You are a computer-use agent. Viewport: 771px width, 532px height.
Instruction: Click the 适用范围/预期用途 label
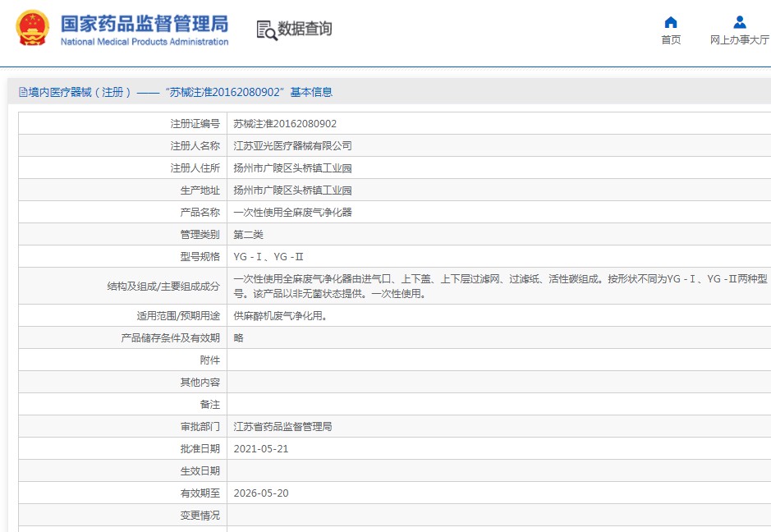tap(178, 315)
